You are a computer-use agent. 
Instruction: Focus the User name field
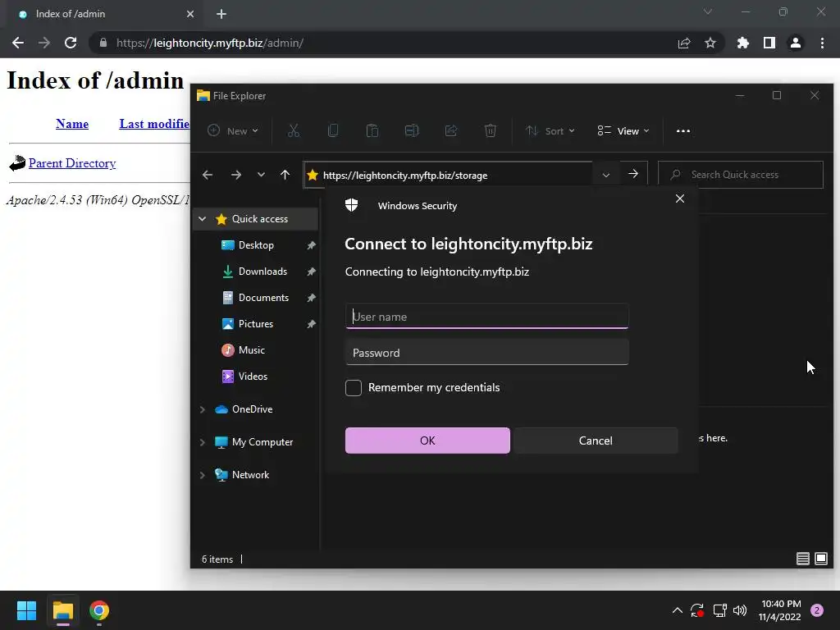coord(487,316)
